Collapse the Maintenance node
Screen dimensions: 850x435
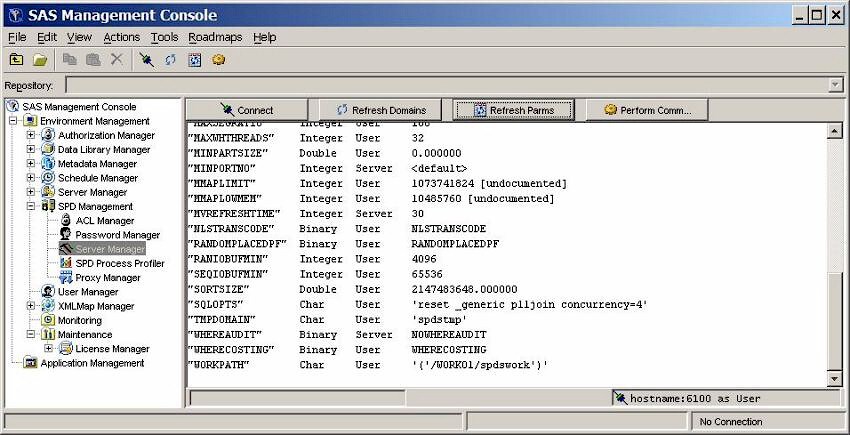(x=30, y=334)
